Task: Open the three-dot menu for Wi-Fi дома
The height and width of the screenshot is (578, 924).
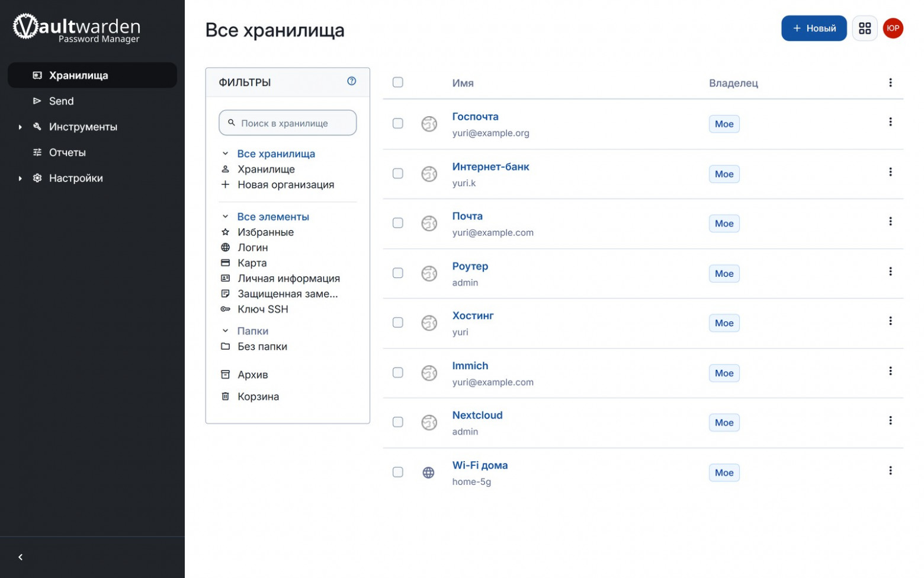Action: click(890, 471)
